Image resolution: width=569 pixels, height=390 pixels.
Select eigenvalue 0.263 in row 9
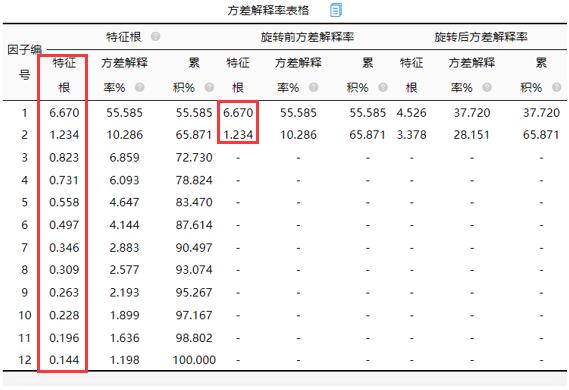click(64, 292)
